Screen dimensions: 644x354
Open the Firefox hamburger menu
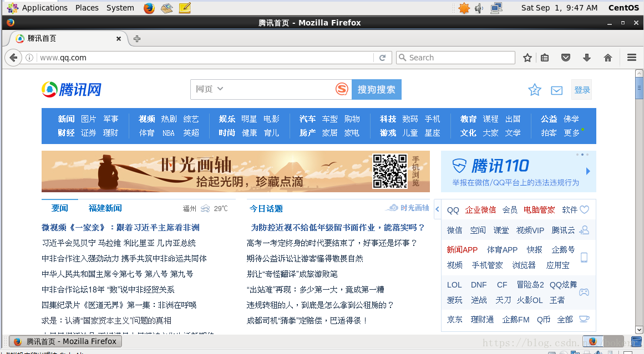(632, 58)
